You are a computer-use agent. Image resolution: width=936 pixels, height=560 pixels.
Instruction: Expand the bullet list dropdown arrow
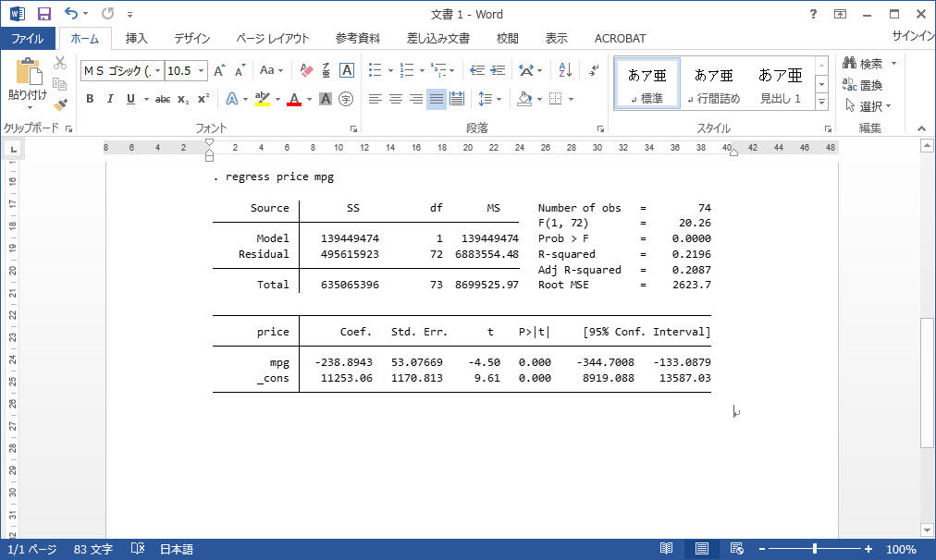pyautogui.click(x=390, y=71)
